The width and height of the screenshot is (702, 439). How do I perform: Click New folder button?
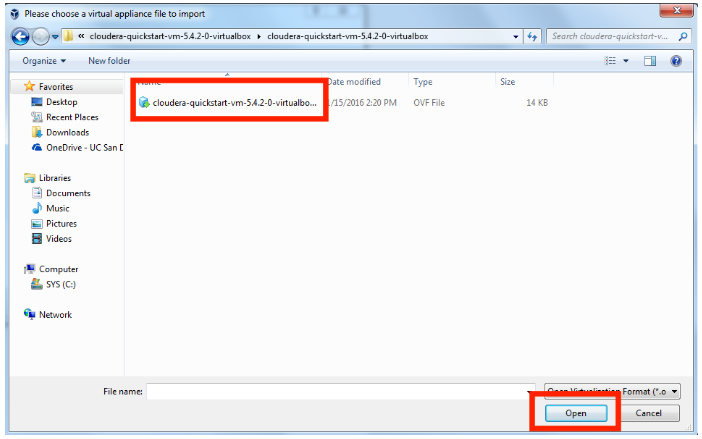tap(109, 61)
